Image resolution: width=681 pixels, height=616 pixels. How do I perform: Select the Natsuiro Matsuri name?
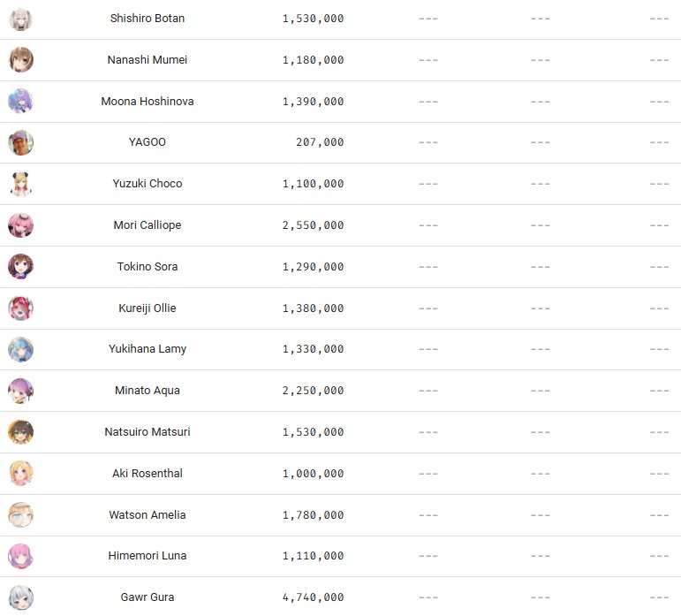click(148, 432)
